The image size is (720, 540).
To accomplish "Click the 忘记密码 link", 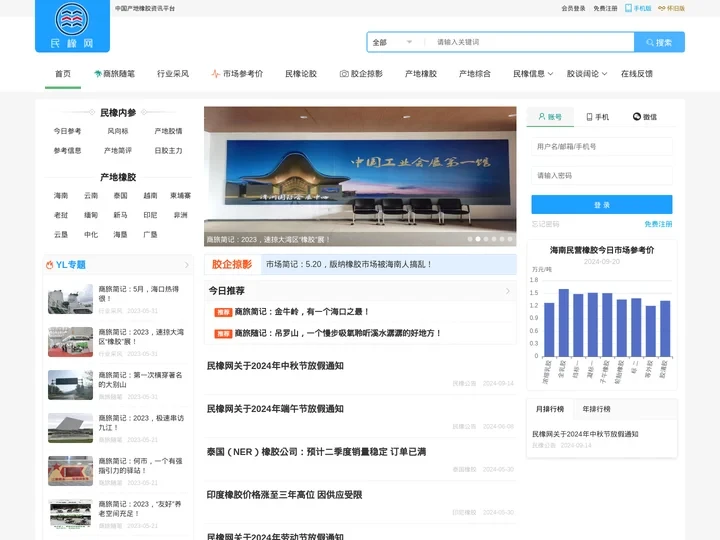I will coord(546,224).
